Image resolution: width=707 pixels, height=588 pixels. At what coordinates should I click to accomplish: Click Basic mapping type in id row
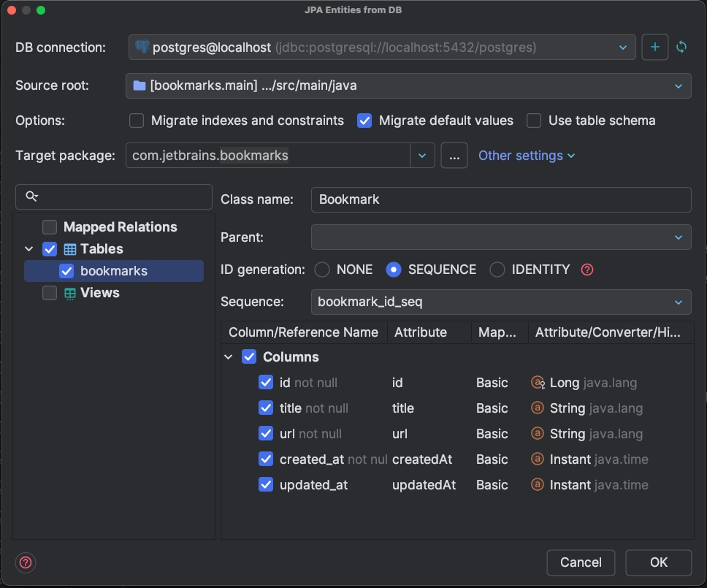pos(492,382)
